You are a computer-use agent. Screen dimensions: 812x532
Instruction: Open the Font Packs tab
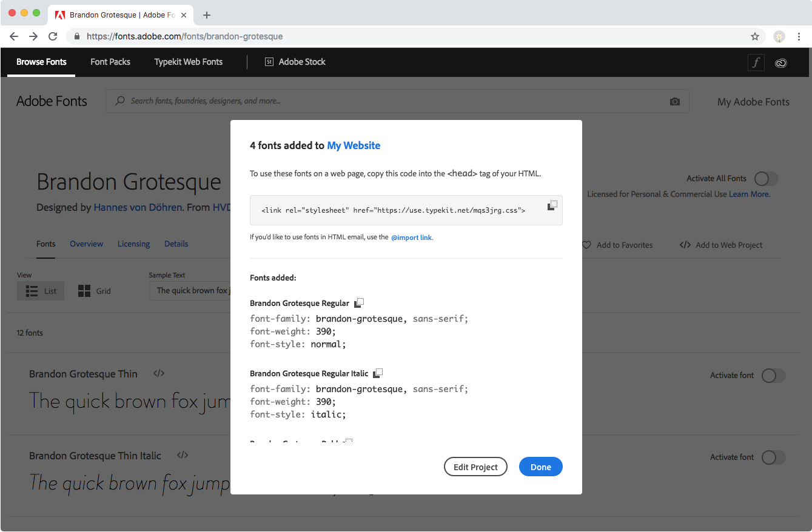(x=110, y=62)
